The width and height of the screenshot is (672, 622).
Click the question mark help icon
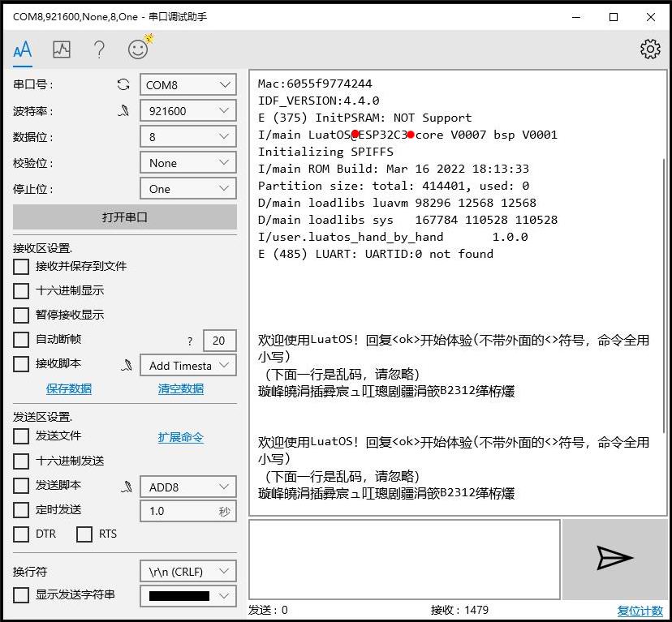pyautogui.click(x=99, y=49)
